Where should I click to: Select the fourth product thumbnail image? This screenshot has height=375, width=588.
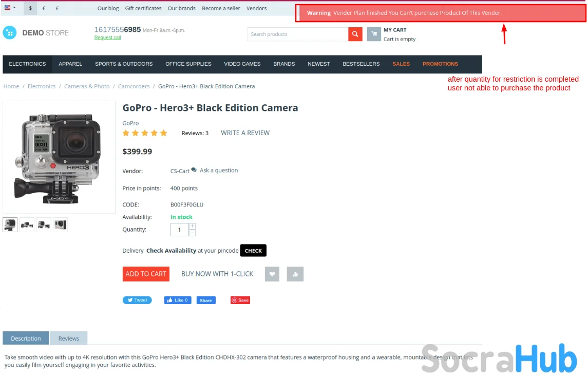[61, 224]
